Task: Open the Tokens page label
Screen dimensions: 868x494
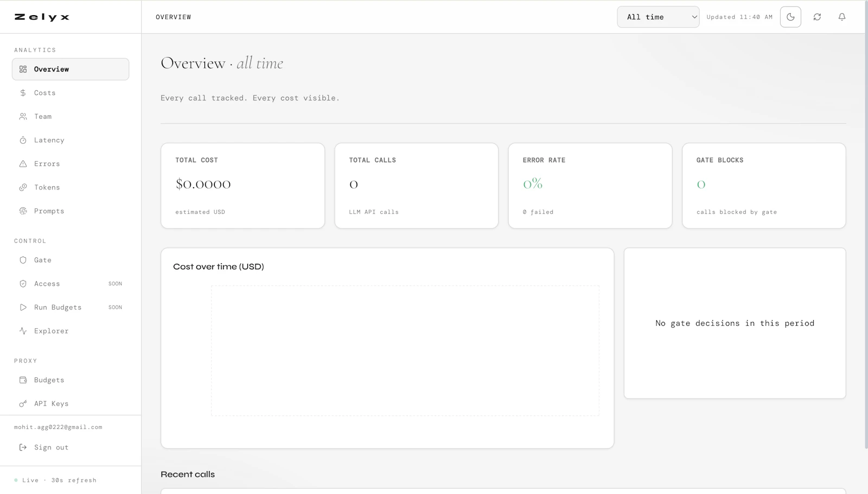Action: pyautogui.click(x=47, y=187)
